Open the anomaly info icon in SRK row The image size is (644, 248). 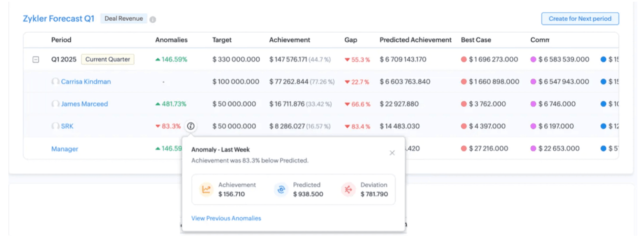coord(190,126)
